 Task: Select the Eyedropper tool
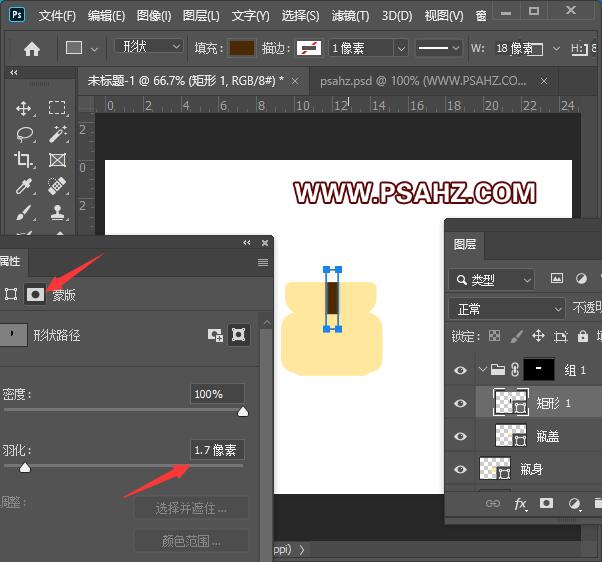(x=24, y=186)
